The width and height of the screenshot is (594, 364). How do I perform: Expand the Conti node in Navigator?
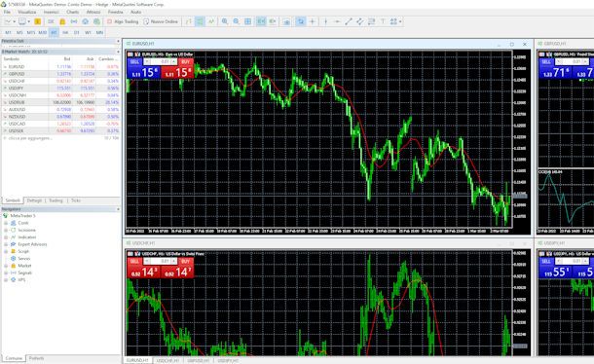[6, 223]
